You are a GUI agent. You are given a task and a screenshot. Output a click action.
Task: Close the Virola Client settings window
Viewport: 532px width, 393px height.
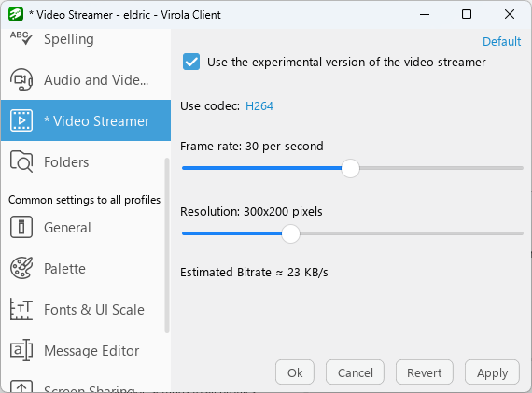point(510,14)
